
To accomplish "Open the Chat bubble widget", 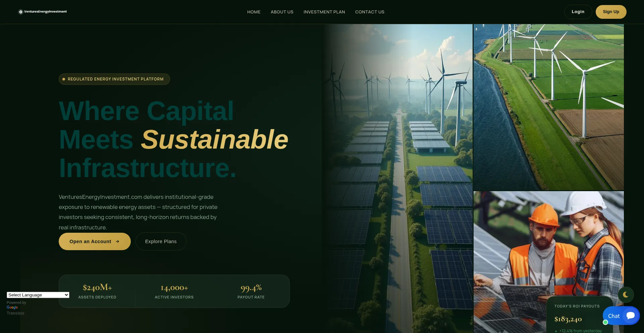I will tap(621, 316).
